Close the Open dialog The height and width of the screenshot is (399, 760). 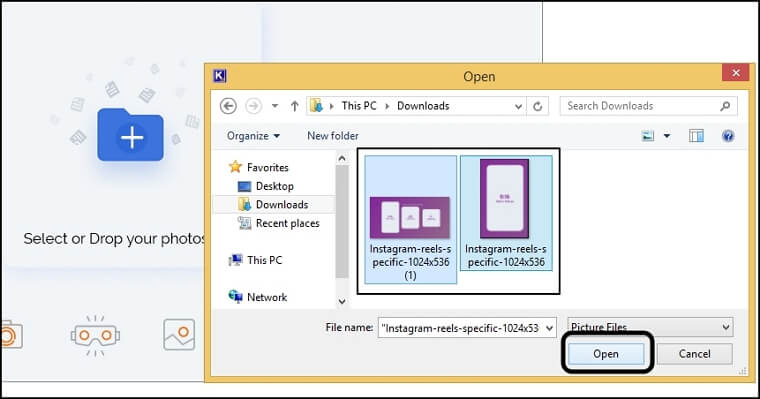coord(736,73)
